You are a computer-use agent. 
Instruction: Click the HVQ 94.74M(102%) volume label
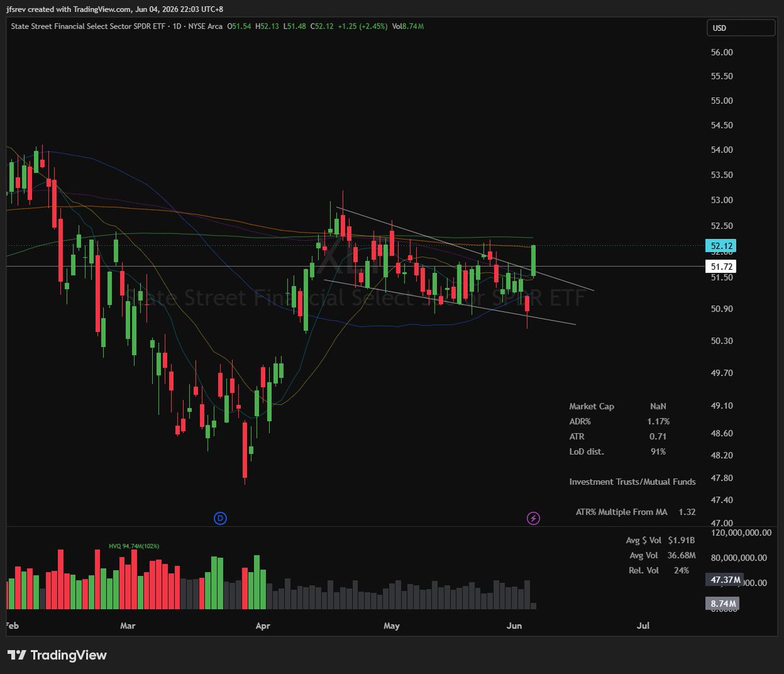[134, 546]
